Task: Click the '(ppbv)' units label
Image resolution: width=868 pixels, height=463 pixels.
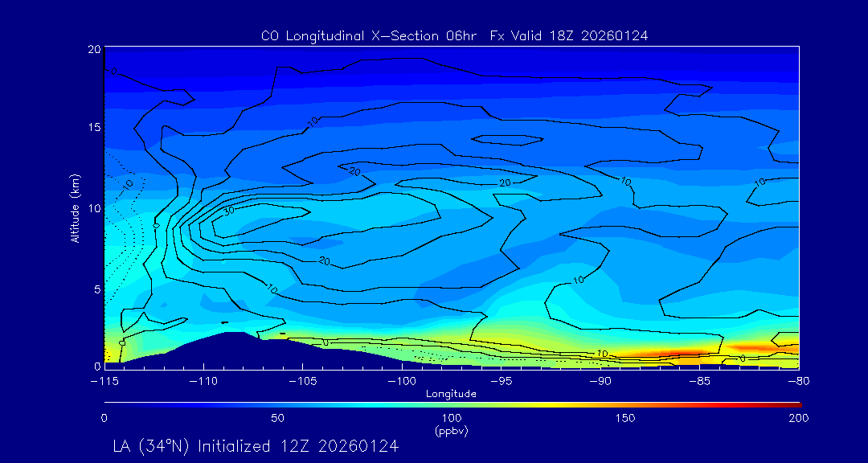Action: click(452, 432)
